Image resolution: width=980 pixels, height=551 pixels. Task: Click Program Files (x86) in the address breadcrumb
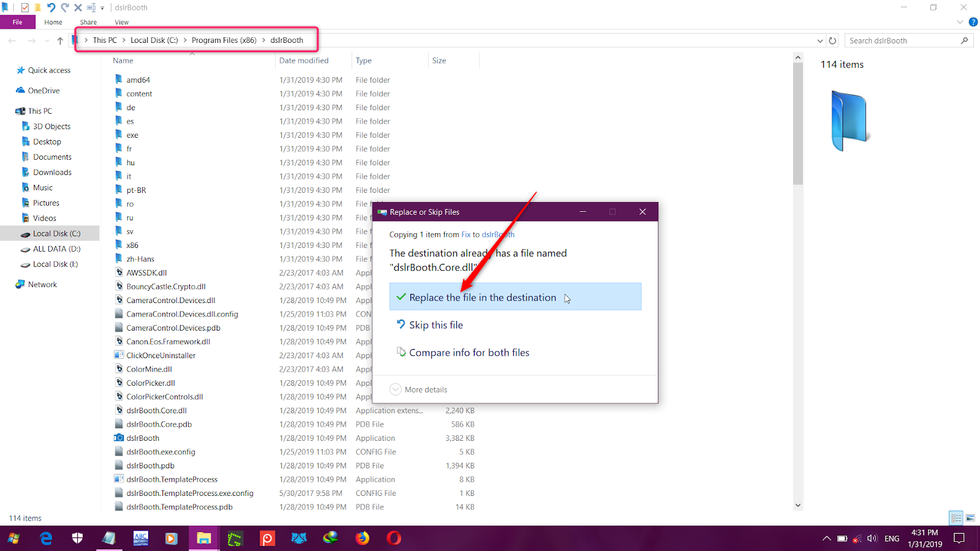(x=224, y=40)
